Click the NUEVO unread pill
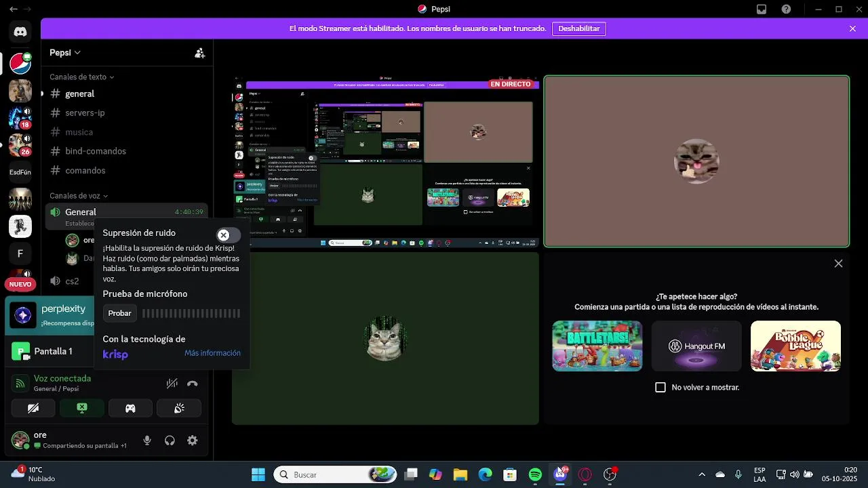The image size is (868, 488). tap(20, 284)
